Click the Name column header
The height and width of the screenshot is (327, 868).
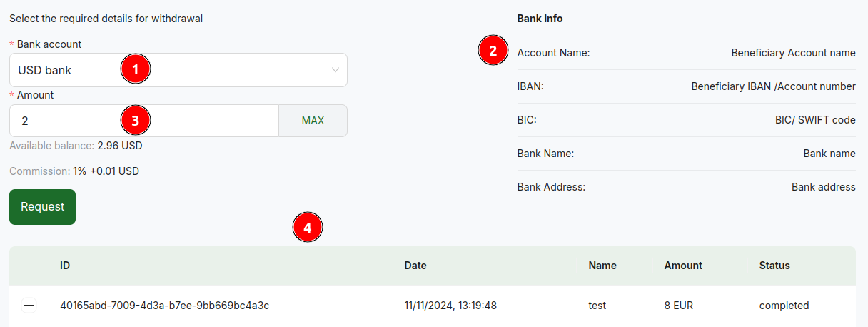click(602, 266)
